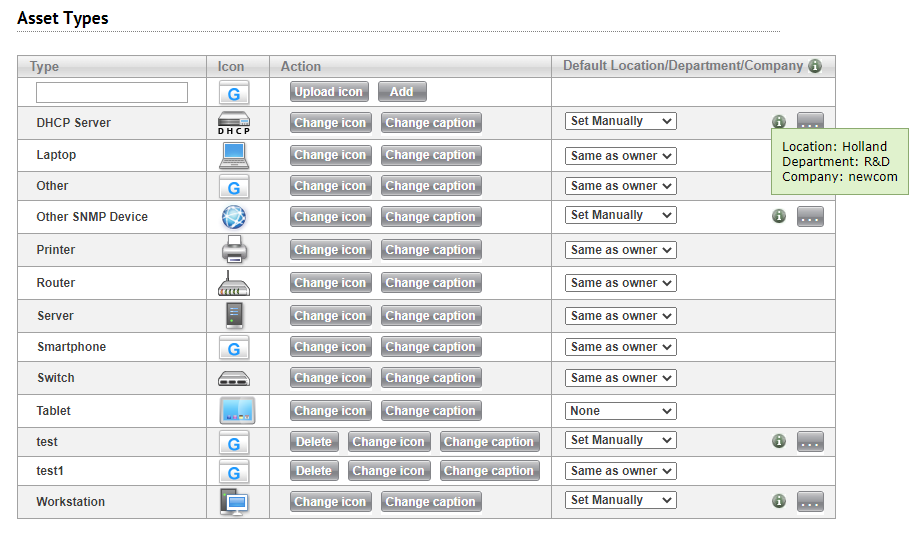This screenshot has height=540, width=921.
Task: Click the Action column header
Action: coord(301,66)
